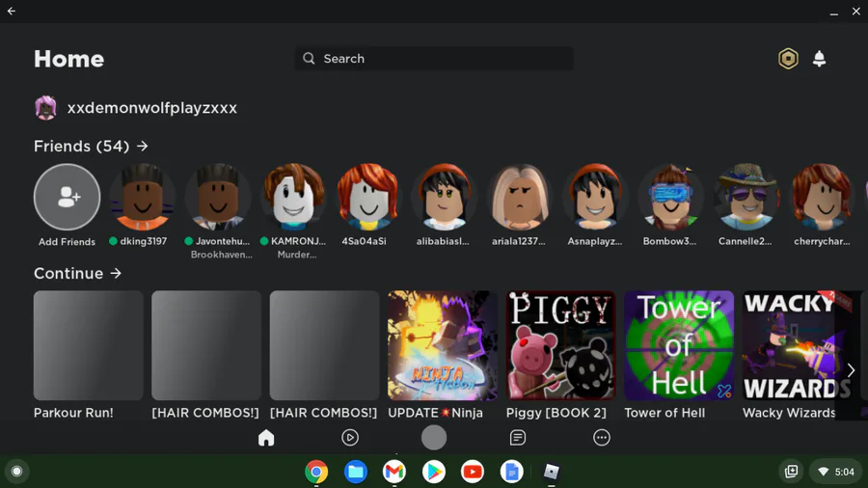Click the Piggy [BOOK 2] title text
Image resolution: width=868 pixels, height=488 pixels.
556,413
